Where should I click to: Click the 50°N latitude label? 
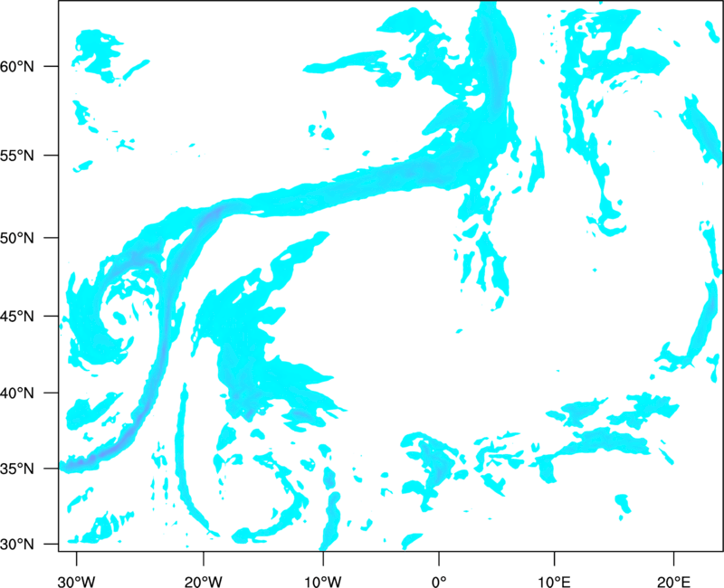click(x=17, y=238)
